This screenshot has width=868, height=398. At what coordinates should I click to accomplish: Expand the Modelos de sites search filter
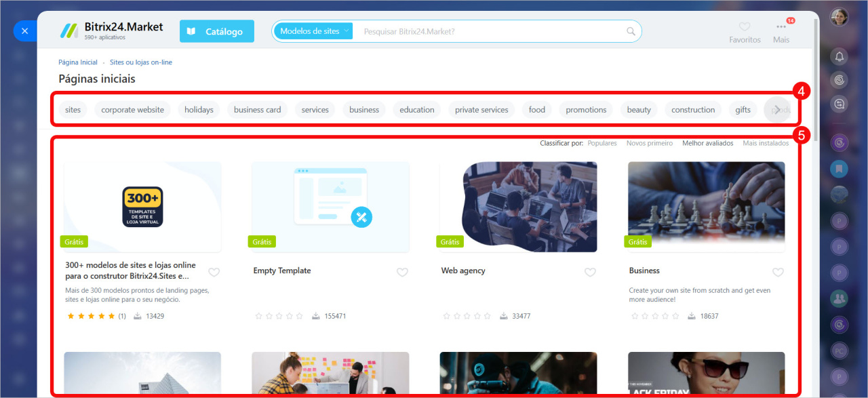313,31
